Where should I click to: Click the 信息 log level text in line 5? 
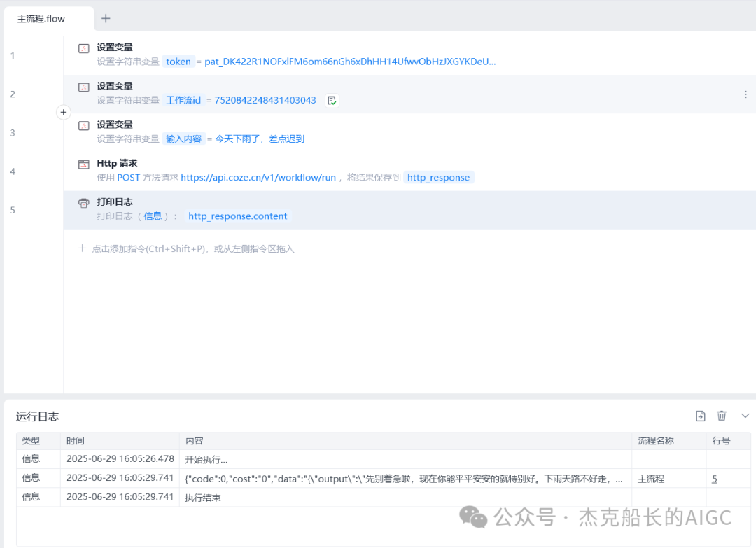pyautogui.click(x=153, y=216)
